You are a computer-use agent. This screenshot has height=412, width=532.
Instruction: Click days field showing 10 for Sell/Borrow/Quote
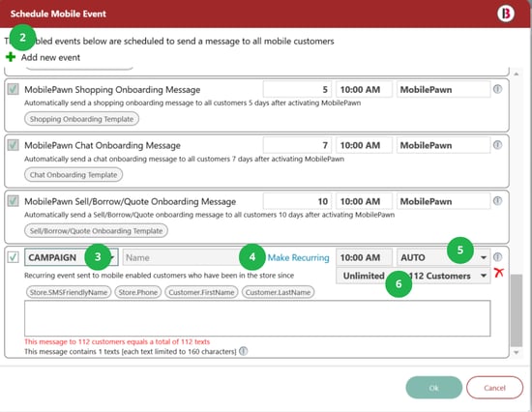(x=297, y=201)
